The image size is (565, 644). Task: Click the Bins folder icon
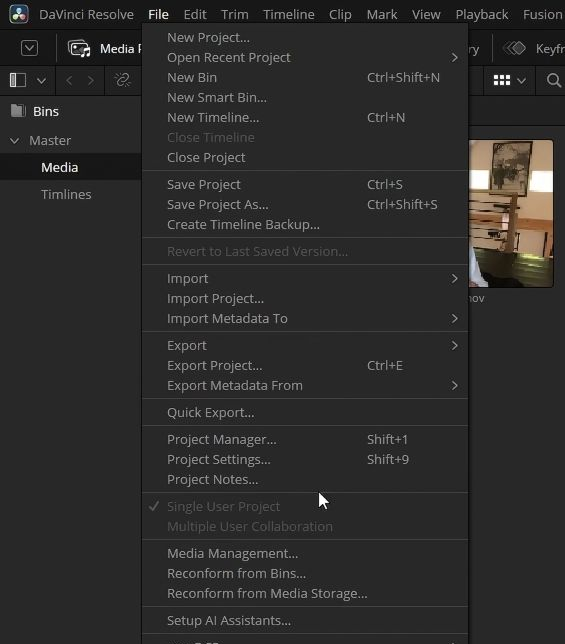point(18,111)
